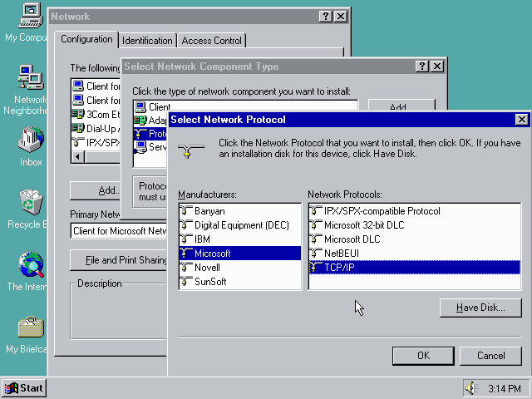Click Add in Select Network Component Type
This screenshot has width=532, height=399.
[x=401, y=106]
